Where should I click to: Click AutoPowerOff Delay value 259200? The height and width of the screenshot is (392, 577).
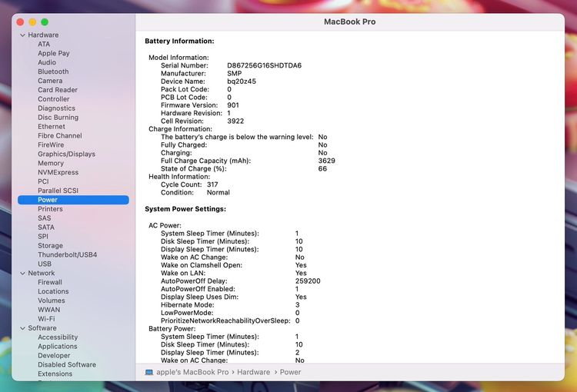tap(308, 281)
